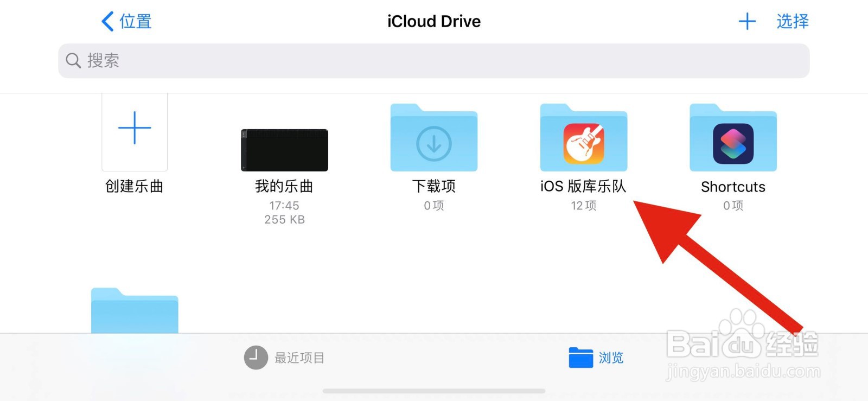Focus the 搜索 search field
Viewport: 868px width, 401px height.
(434, 61)
